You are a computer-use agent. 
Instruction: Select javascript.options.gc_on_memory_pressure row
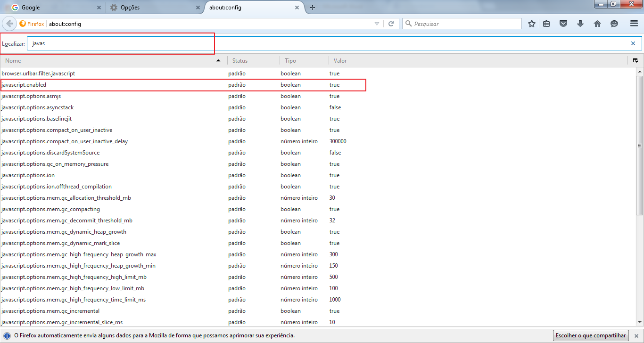[318, 164]
